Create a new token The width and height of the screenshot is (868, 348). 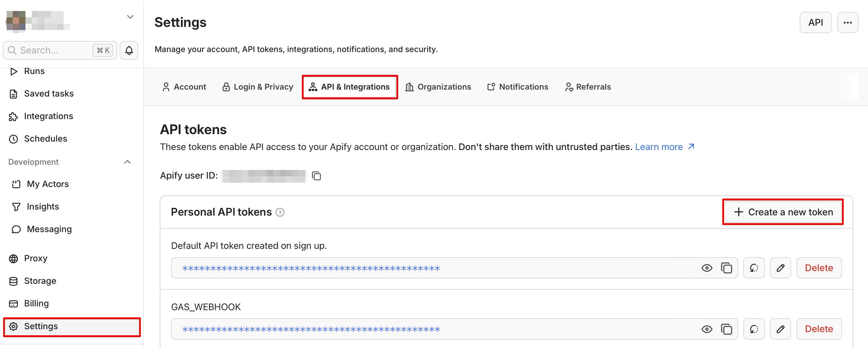tap(782, 212)
